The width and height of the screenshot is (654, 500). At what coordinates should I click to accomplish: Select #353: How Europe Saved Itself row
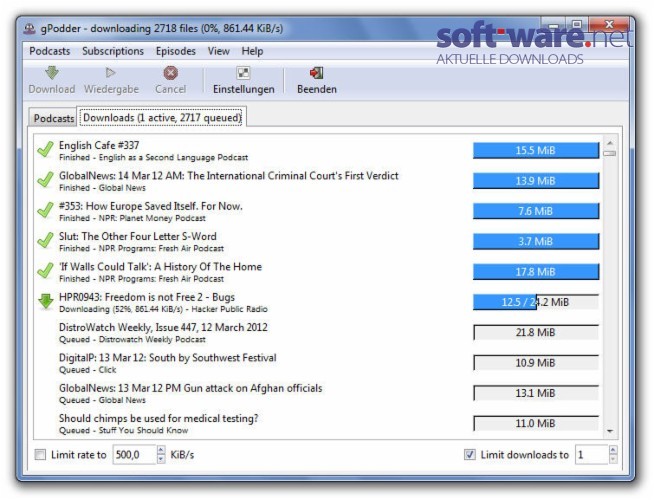pyautogui.click(x=317, y=211)
